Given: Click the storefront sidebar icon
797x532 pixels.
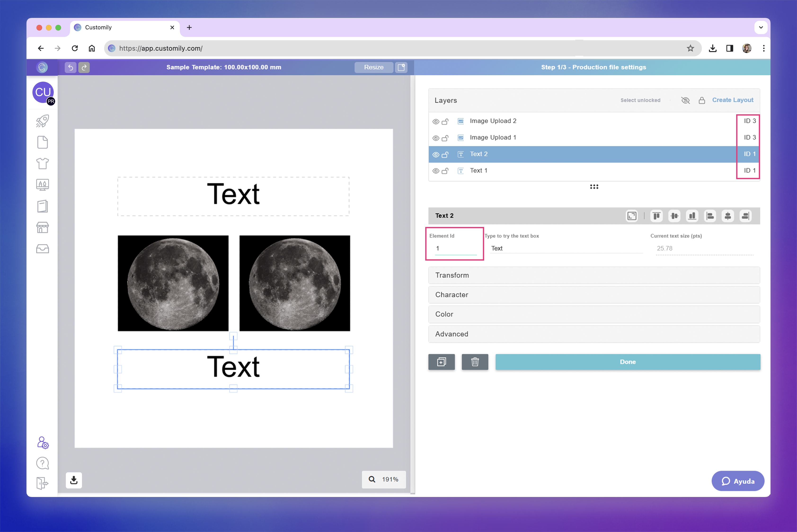Looking at the screenshot, I should point(42,227).
